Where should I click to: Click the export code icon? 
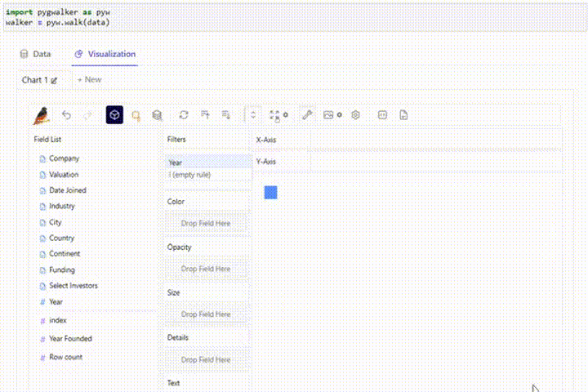click(x=382, y=115)
